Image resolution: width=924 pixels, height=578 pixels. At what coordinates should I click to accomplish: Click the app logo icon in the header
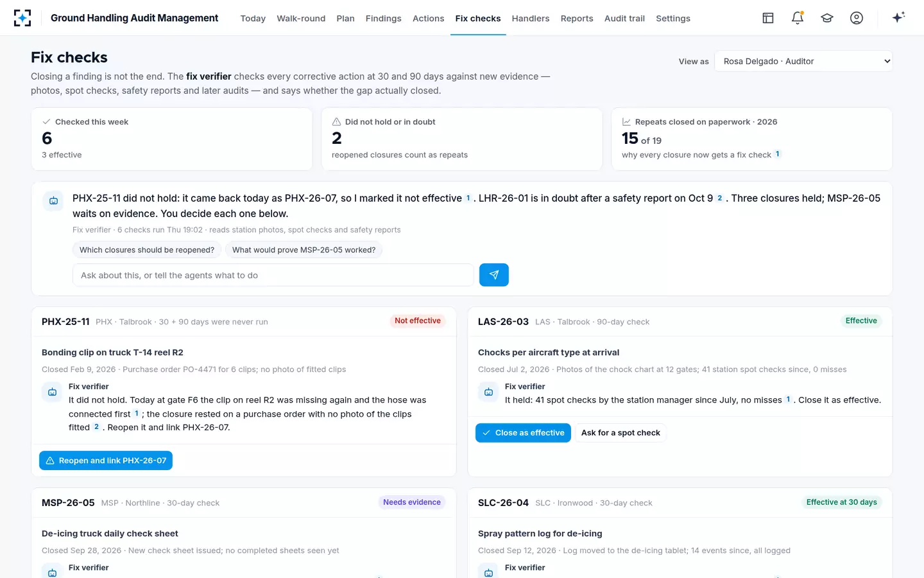point(22,18)
